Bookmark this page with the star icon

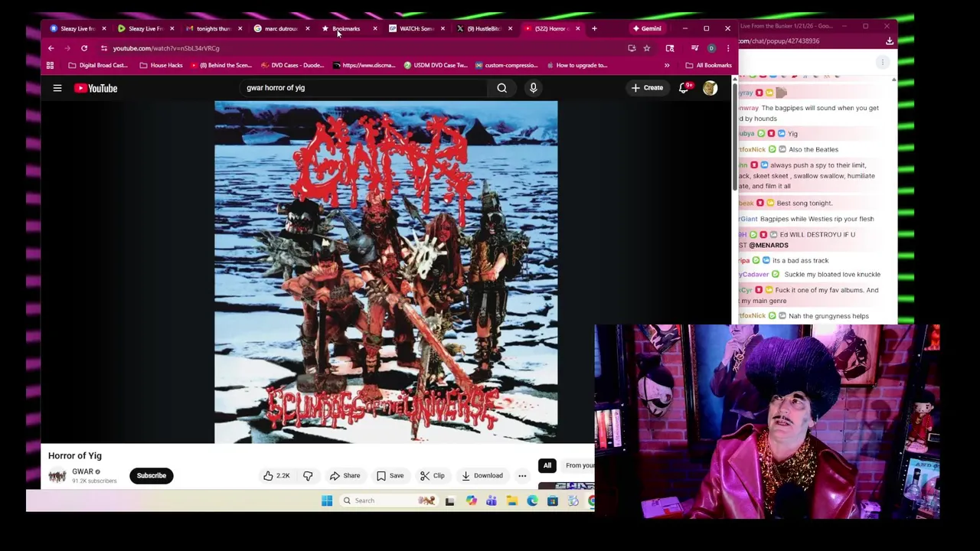point(646,48)
